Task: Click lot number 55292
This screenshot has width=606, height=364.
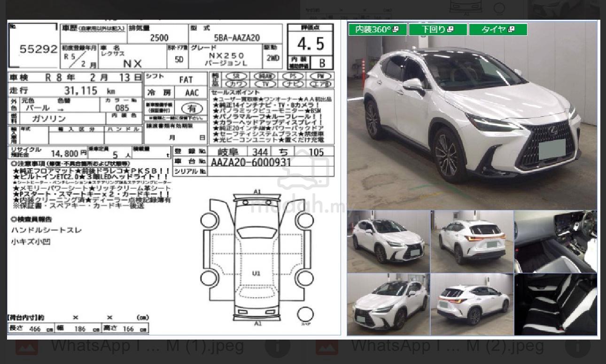Action: pos(39,49)
